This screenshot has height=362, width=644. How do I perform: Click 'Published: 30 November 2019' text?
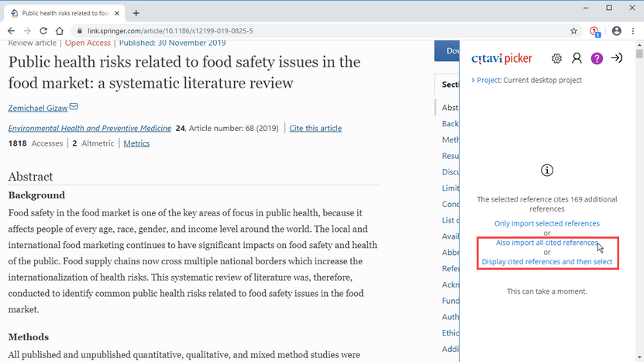click(x=173, y=43)
